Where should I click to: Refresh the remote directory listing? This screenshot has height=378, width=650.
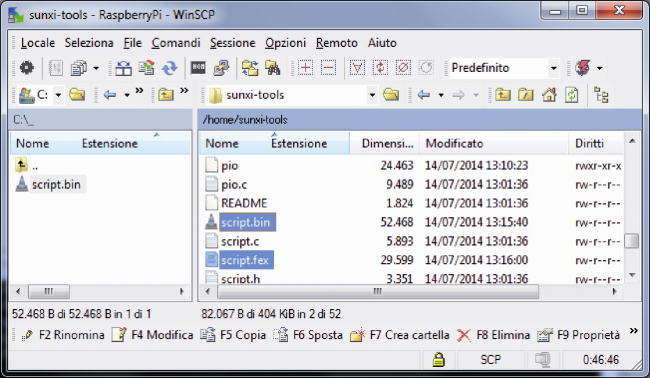(x=572, y=95)
